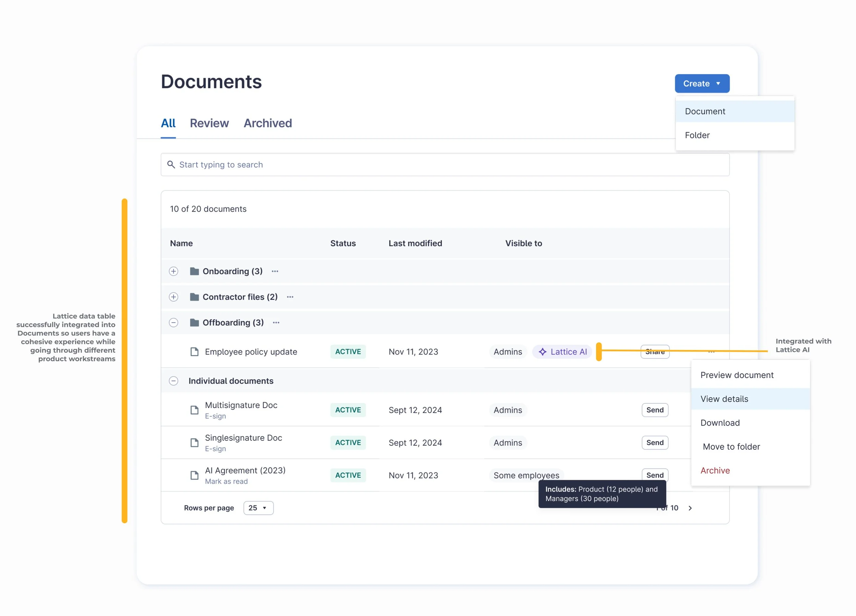This screenshot has width=856, height=616.
Task: Click the Employee policy update file icon
Action: [194, 352]
